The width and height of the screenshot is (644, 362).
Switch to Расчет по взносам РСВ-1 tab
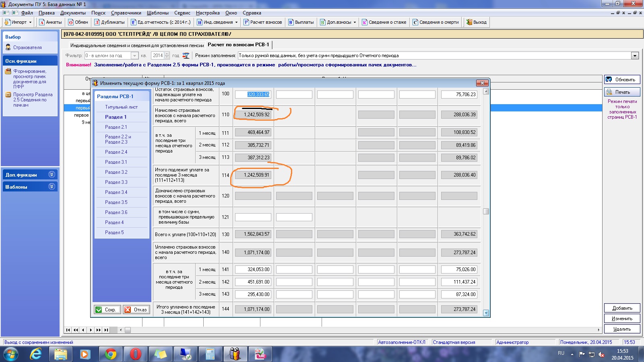pyautogui.click(x=238, y=45)
